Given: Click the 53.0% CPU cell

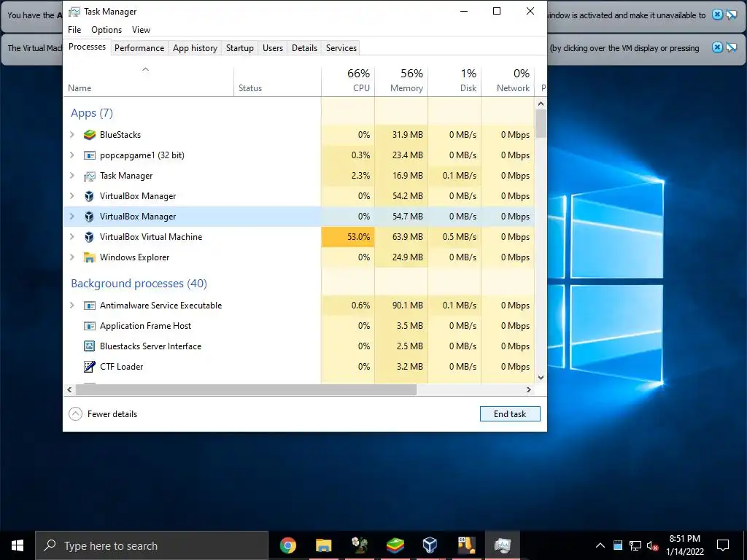Looking at the screenshot, I should (348, 237).
